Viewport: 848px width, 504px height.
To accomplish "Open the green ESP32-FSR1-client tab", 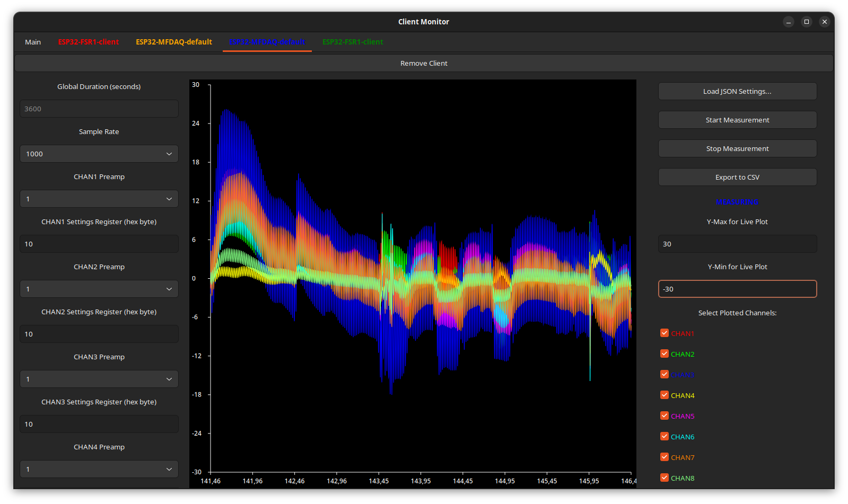I will (353, 42).
